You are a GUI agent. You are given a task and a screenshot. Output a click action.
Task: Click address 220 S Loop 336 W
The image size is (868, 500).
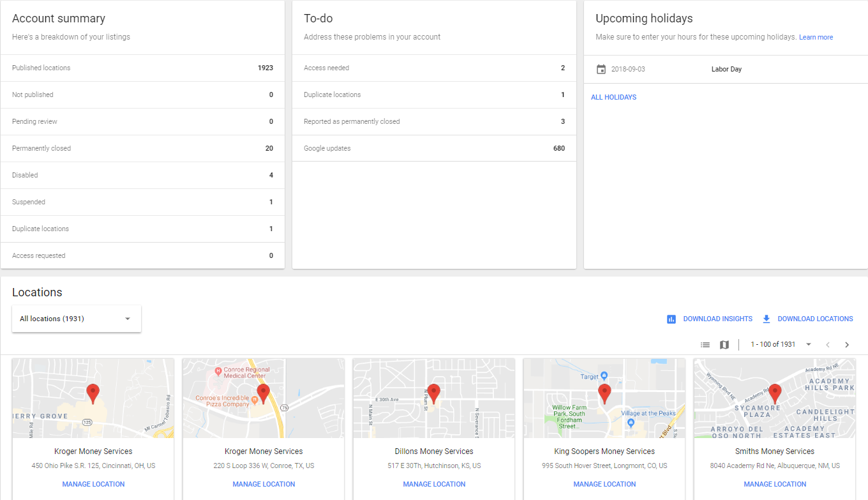[264, 466]
